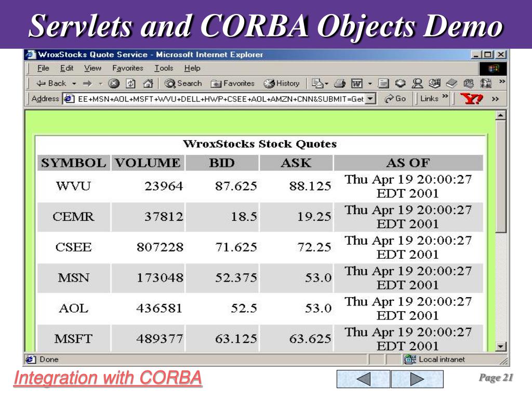Click the scrollbar up arrow
This screenshot has height=399, width=532.
(x=500, y=115)
